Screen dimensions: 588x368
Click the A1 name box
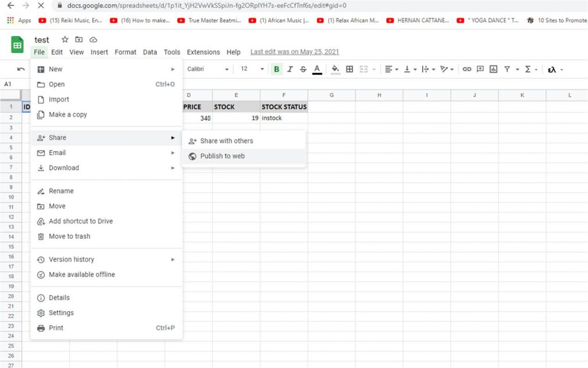coord(8,84)
